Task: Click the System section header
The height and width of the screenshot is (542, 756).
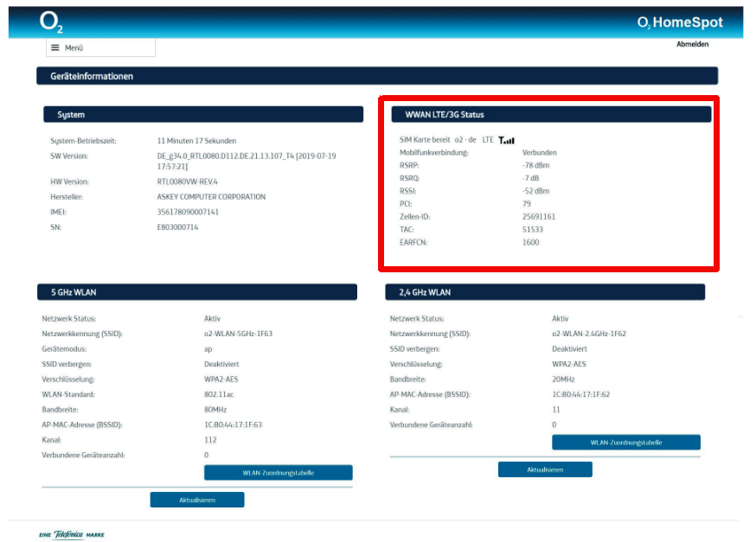Action: click(203, 114)
